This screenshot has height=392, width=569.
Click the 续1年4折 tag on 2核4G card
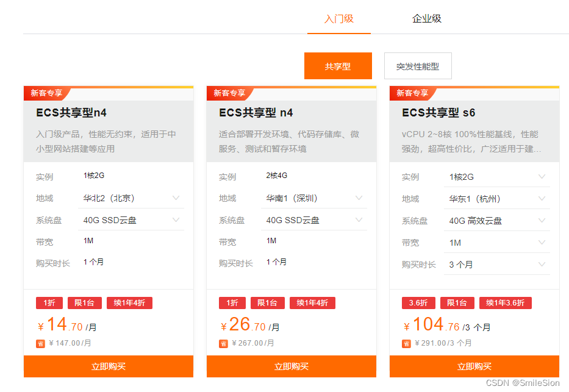point(312,303)
